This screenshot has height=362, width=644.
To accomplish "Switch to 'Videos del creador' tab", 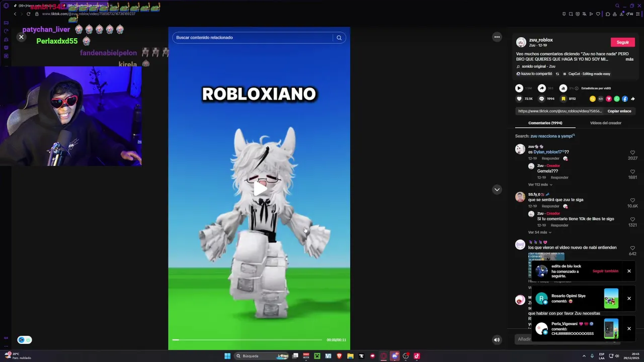I will point(606,123).
